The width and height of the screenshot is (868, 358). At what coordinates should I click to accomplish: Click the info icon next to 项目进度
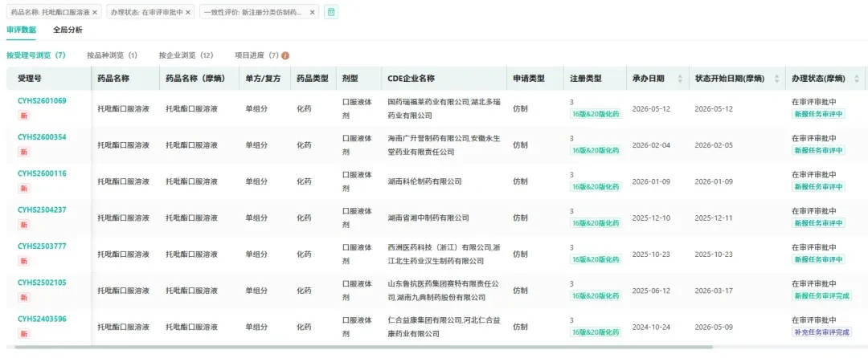coord(285,55)
